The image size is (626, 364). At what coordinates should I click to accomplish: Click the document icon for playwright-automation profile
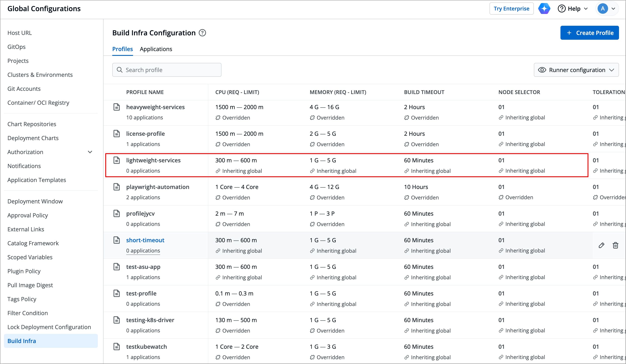[x=117, y=187]
